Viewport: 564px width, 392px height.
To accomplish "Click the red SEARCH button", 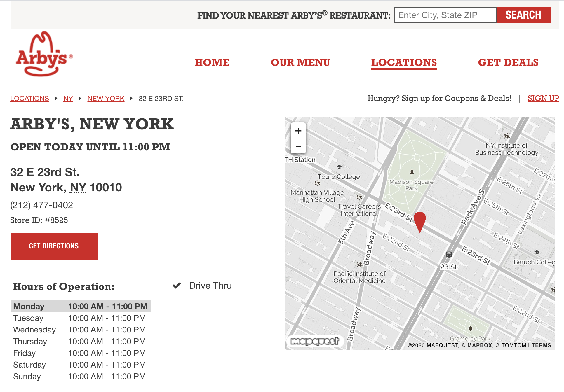I will [x=523, y=15].
